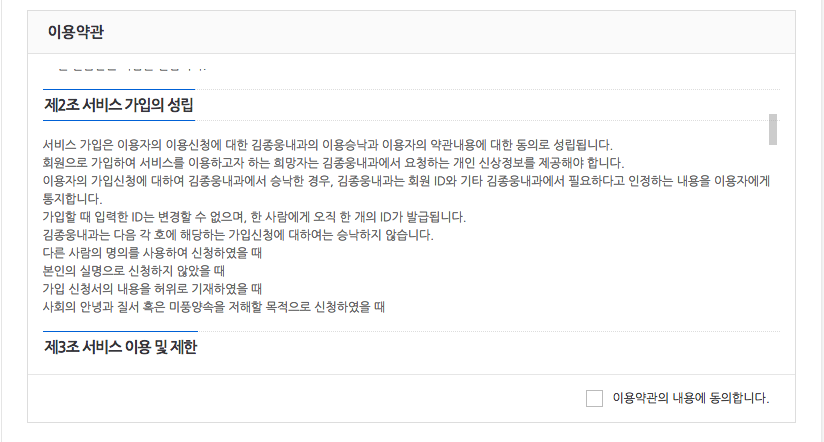The height and width of the screenshot is (442, 824).
Task: Click the line 다른 사람의 명의를 사용하여 신청하였을 때
Action: click(x=152, y=253)
